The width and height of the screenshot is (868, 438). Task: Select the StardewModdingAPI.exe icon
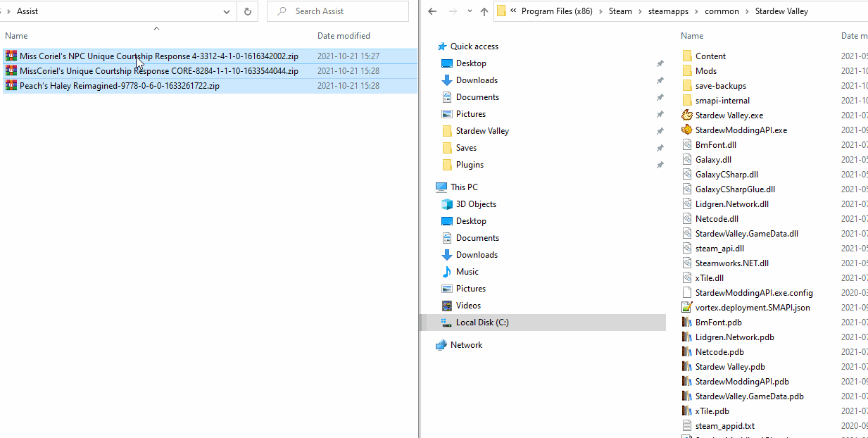pos(687,130)
